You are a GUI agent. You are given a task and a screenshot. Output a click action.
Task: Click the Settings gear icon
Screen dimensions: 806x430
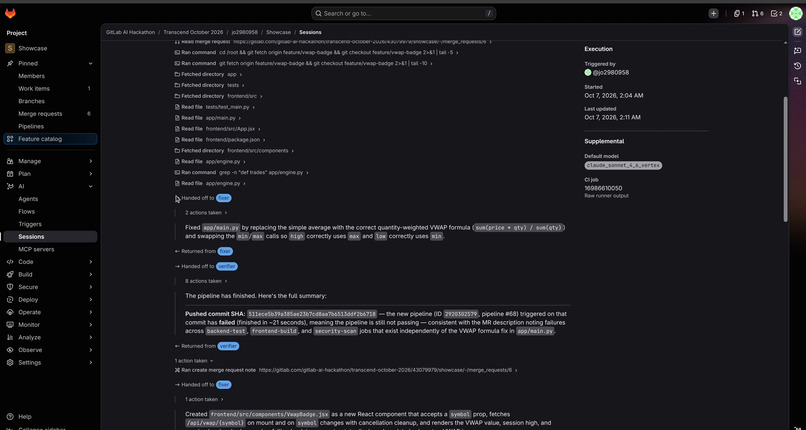click(10, 363)
